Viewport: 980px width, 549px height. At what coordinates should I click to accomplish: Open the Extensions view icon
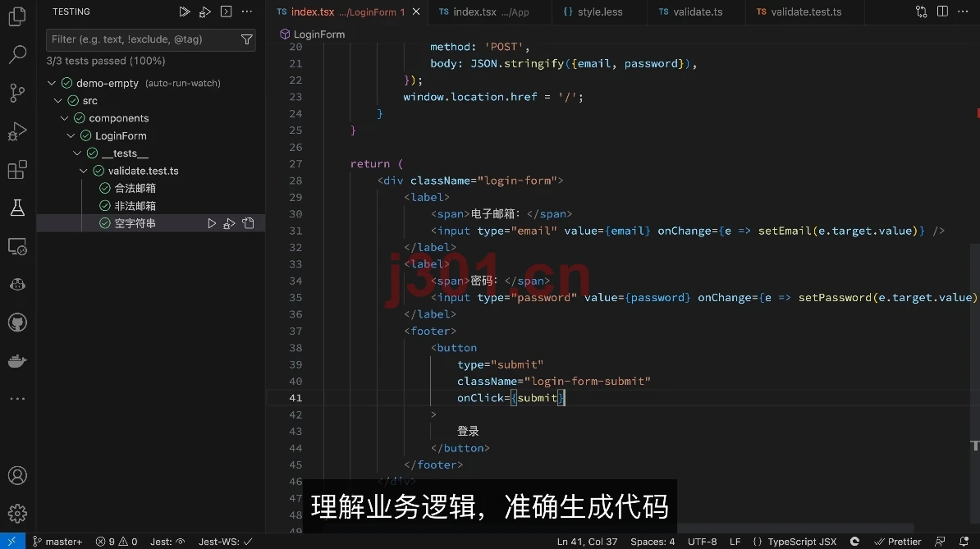coord(17,169)
